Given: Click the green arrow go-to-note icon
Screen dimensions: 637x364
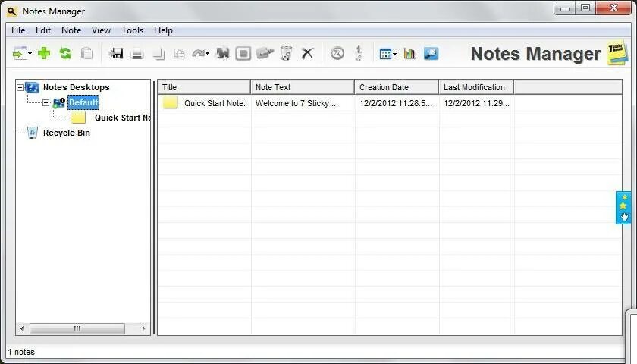Looking at the screenshot, I should click(x=19, y=53).
